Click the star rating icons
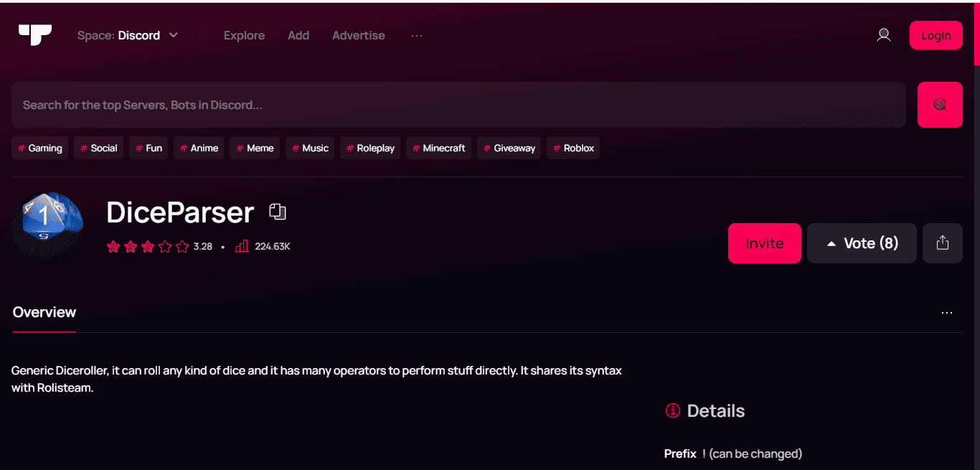The width and height of the screenshot is (980, 470). pos(147,246)
